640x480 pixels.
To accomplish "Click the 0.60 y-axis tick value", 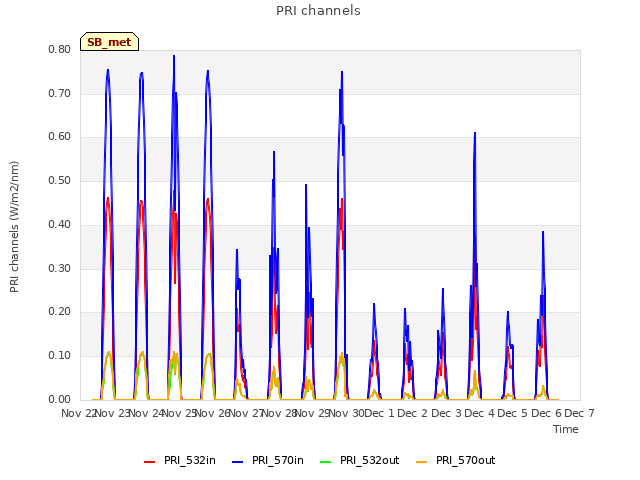I will (60, 137).
